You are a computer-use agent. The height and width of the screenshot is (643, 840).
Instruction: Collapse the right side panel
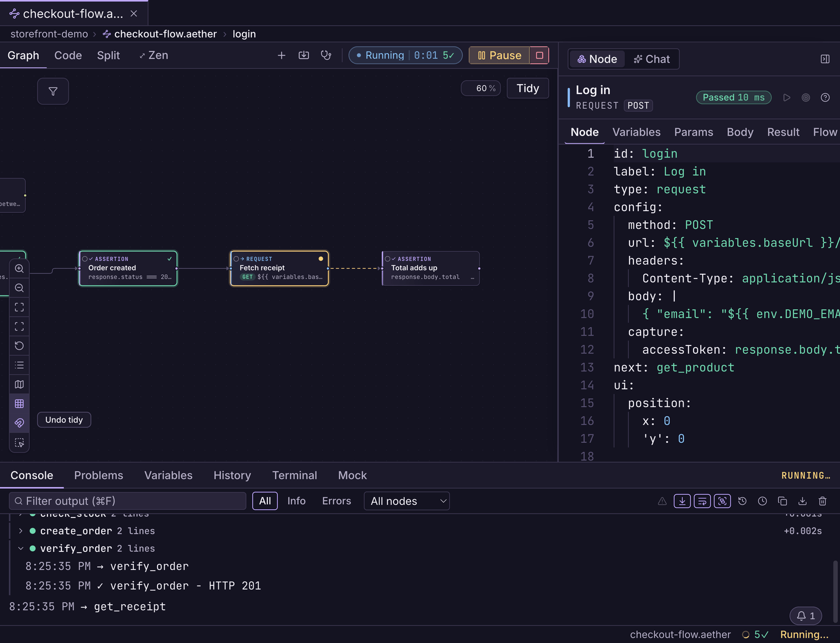825,59
